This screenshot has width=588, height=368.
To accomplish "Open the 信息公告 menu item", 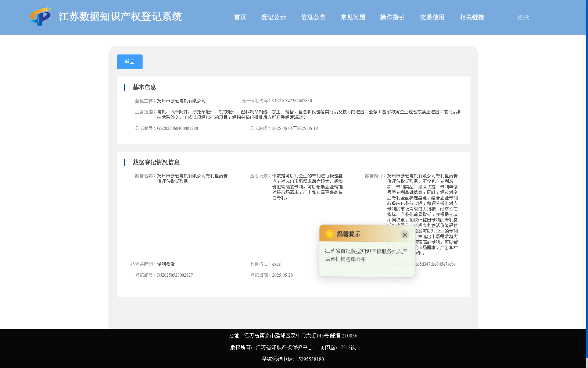I will [313, 17].
